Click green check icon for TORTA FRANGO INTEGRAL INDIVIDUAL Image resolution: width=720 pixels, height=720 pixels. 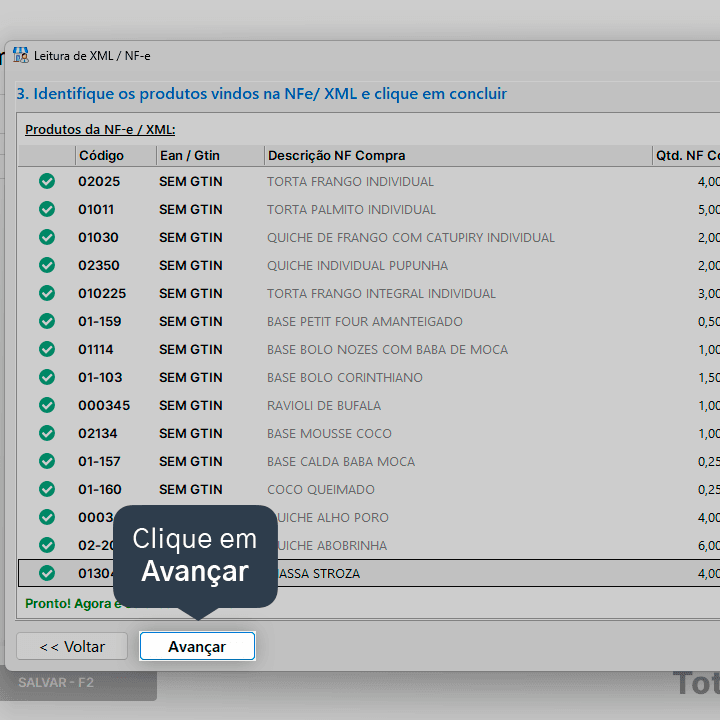click(47, 293)
